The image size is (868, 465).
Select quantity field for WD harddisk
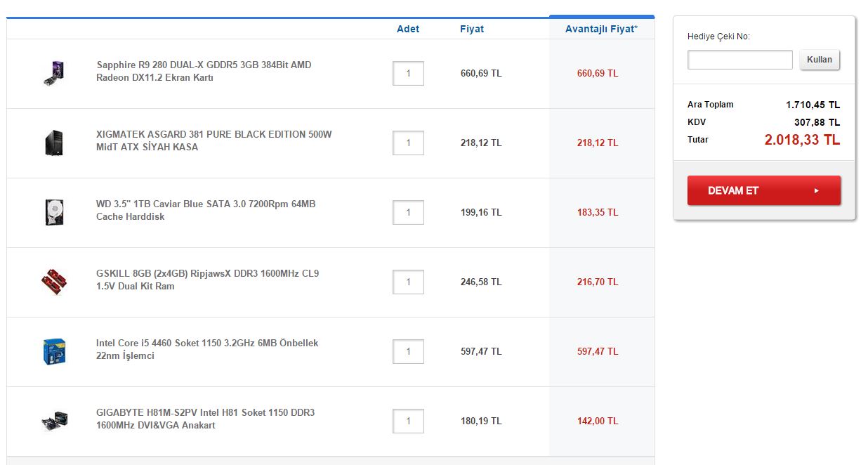pyautogui.click(x=408, y=212)
